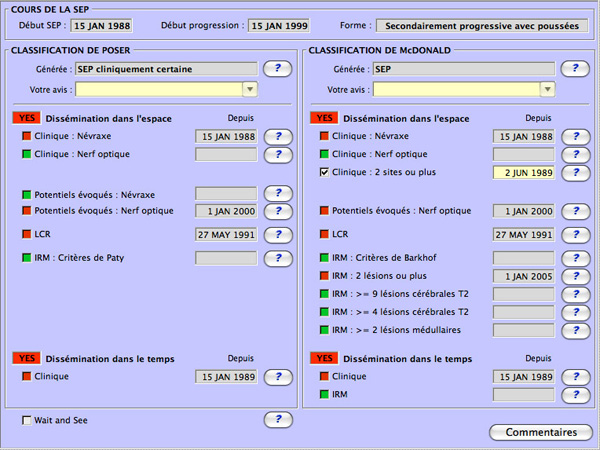
Task: Click McDonald Potentiels évoqués date 1 JAN 2000
Action: [x=523, y=211]
